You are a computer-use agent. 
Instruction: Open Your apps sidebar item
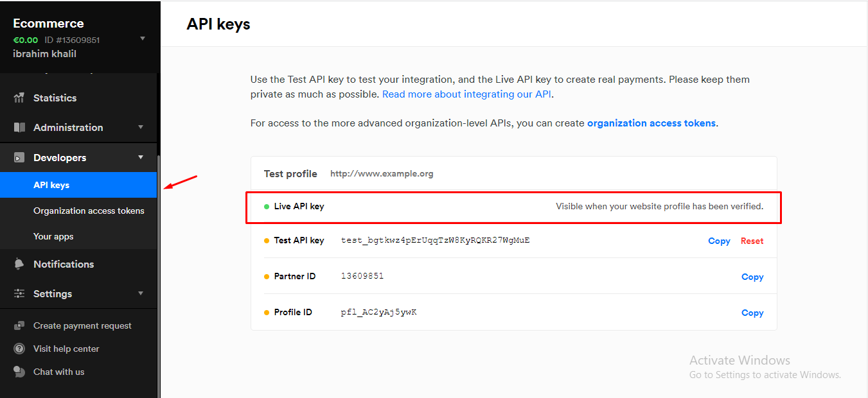pos(53,237)
